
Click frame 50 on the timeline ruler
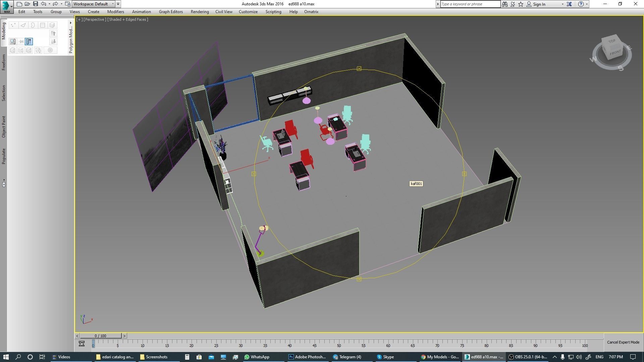(339, 345)
